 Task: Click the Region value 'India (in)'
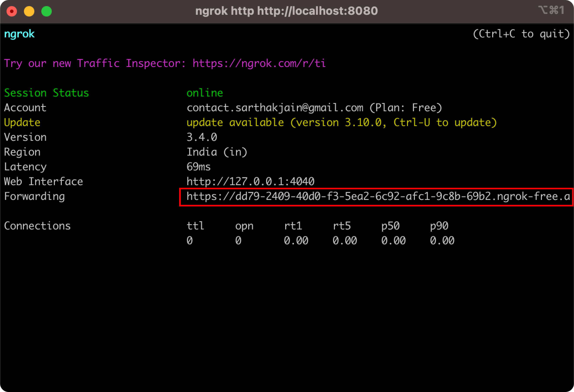[217, 152]
